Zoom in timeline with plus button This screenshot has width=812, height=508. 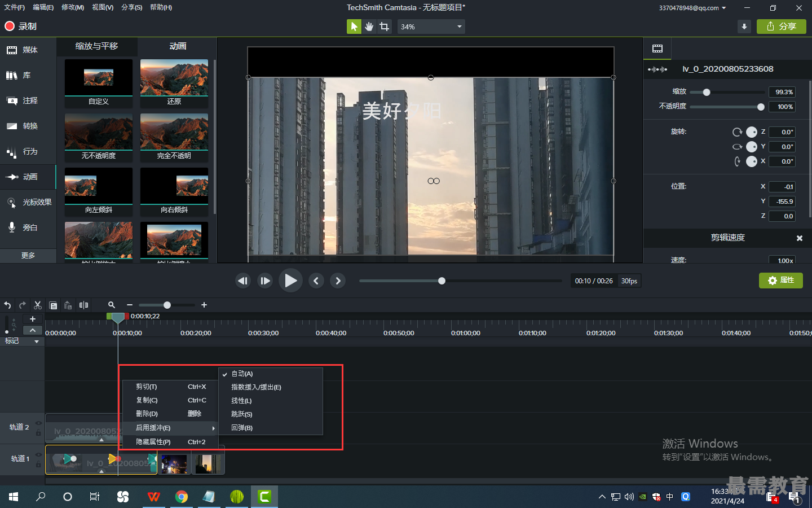(x=204, y=305)
